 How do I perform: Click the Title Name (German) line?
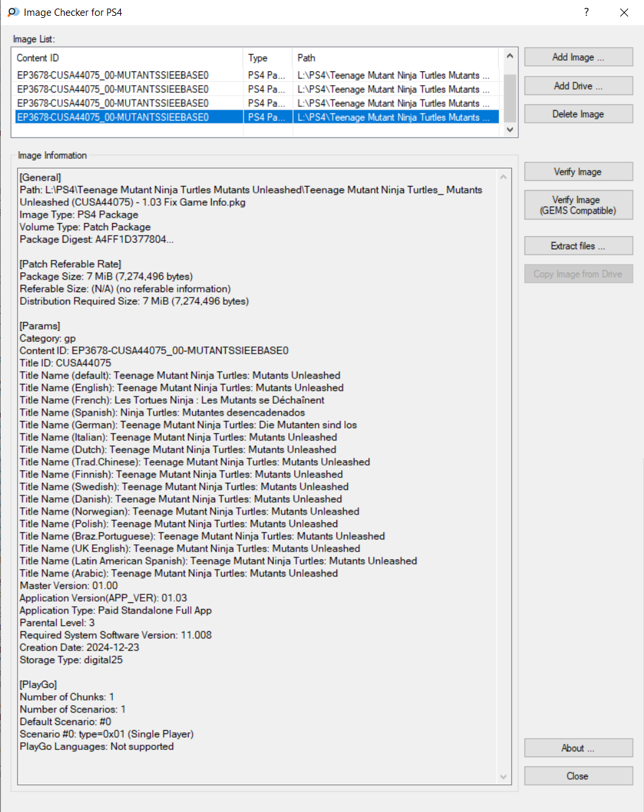(188, 425)
